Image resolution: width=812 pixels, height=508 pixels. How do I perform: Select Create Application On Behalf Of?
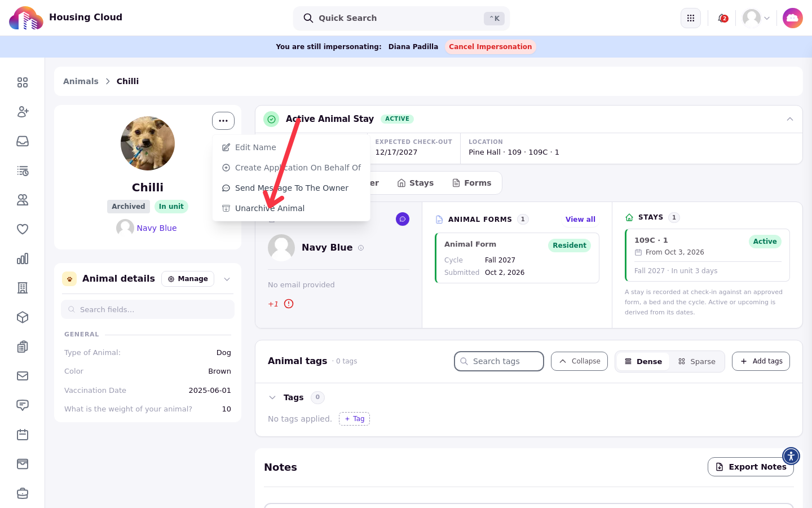click(291, 168)
